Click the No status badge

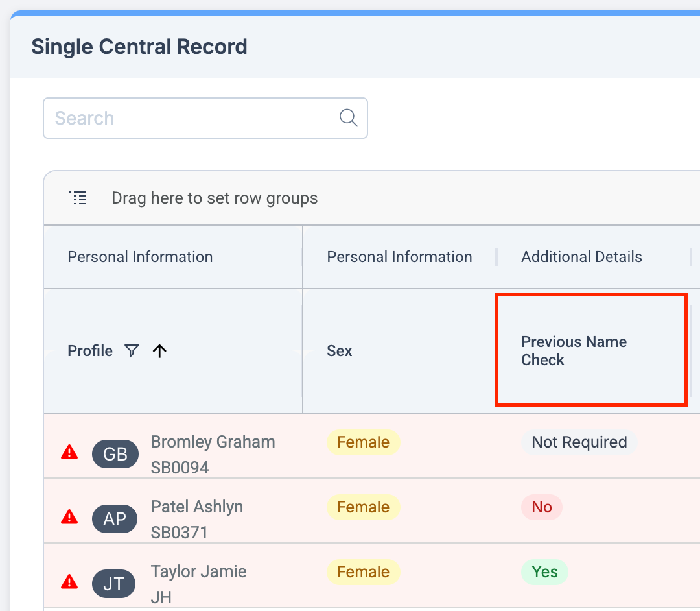coord(542,507)
